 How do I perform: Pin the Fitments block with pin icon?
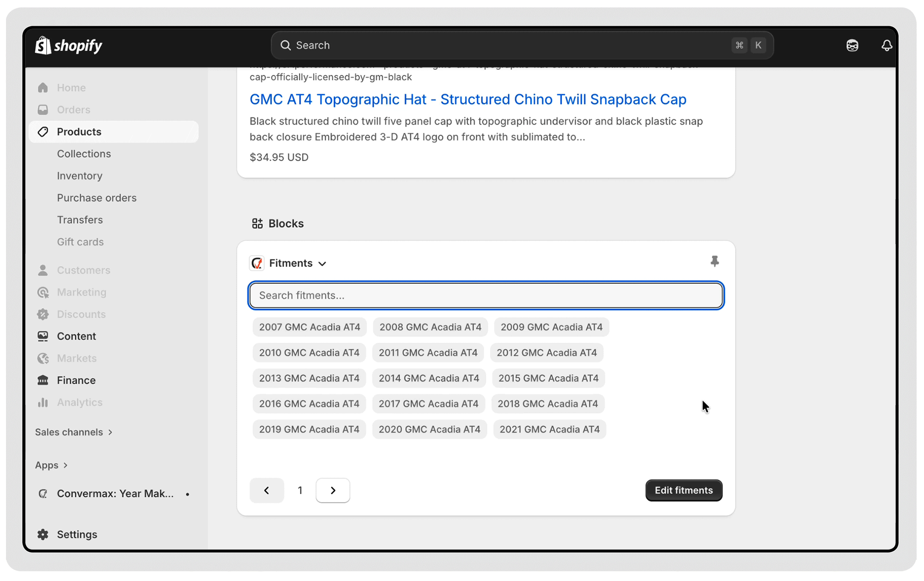714,262
